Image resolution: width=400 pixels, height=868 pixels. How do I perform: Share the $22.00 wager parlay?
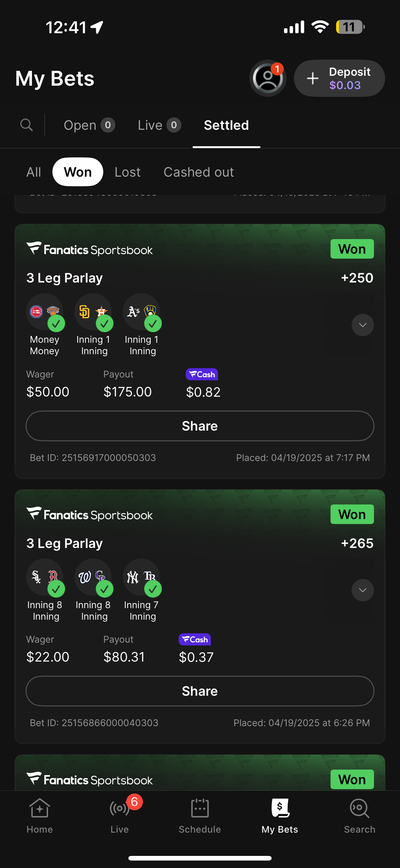coord(200,691)
